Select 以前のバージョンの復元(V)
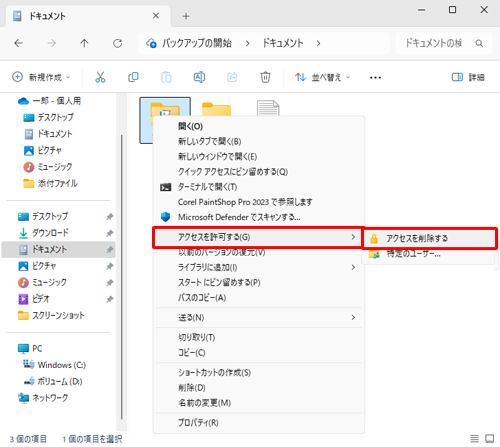Screen dimensions: 500x447 pos(259,252)
